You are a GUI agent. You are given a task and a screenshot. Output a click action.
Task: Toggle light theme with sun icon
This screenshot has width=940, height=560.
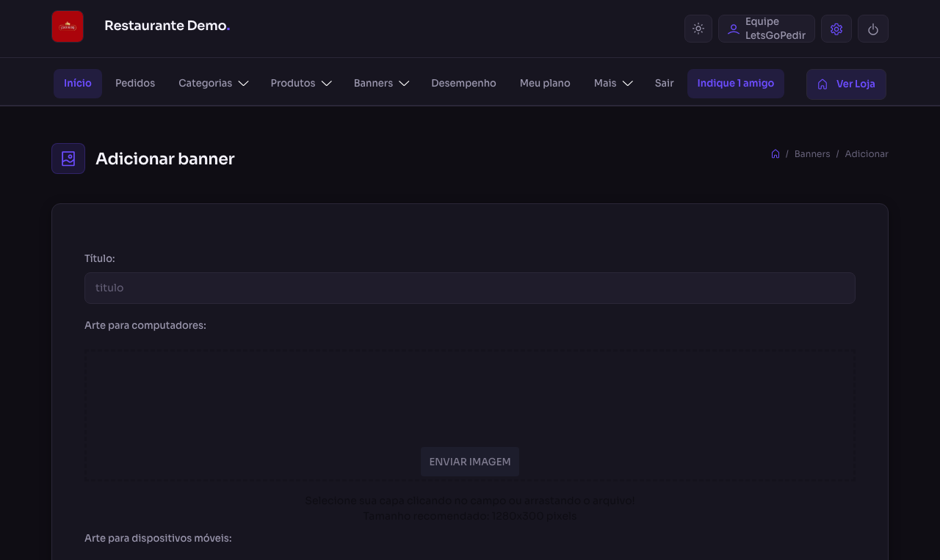coord(698,29)
